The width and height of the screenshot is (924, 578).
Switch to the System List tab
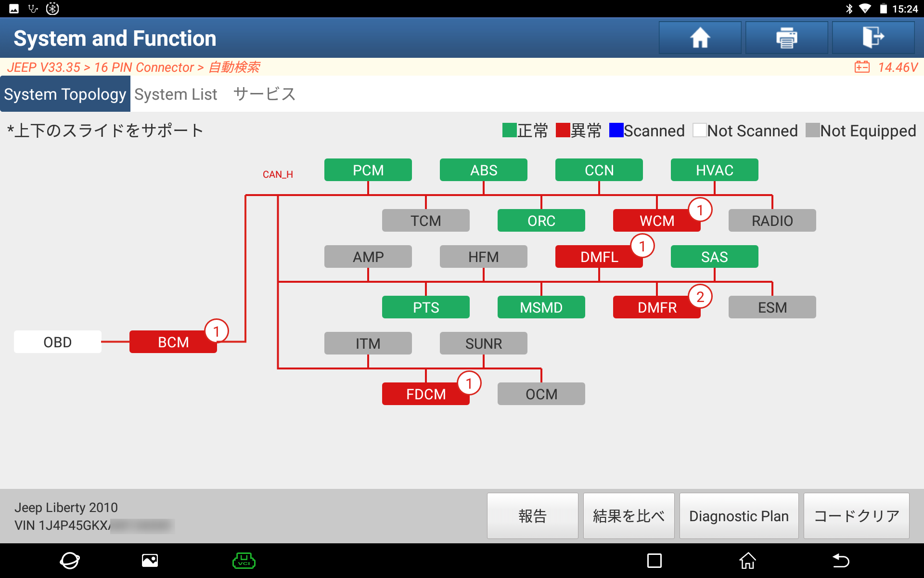tap(176, 94)
